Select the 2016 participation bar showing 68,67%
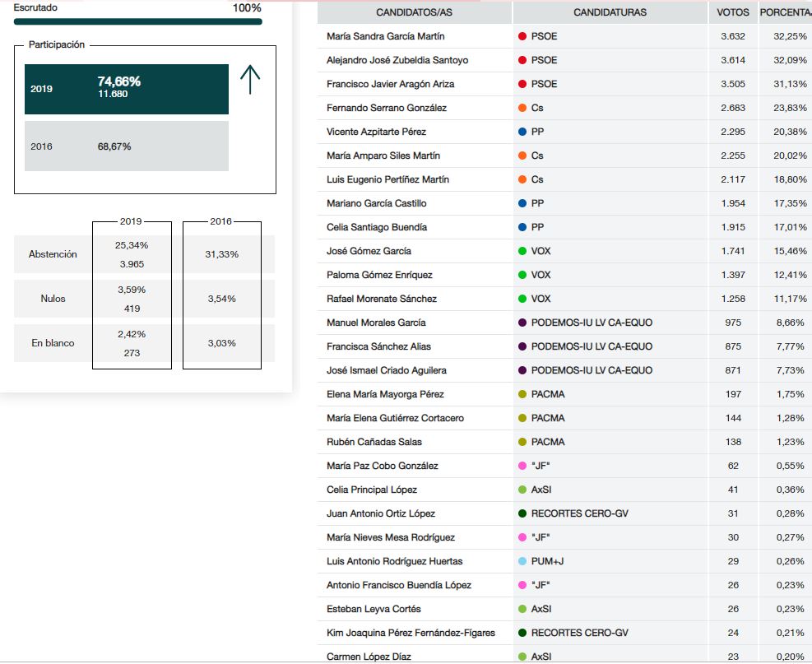The height and width of the screenshot is (664, 812). pyautogui.click(x=126, y=146)
